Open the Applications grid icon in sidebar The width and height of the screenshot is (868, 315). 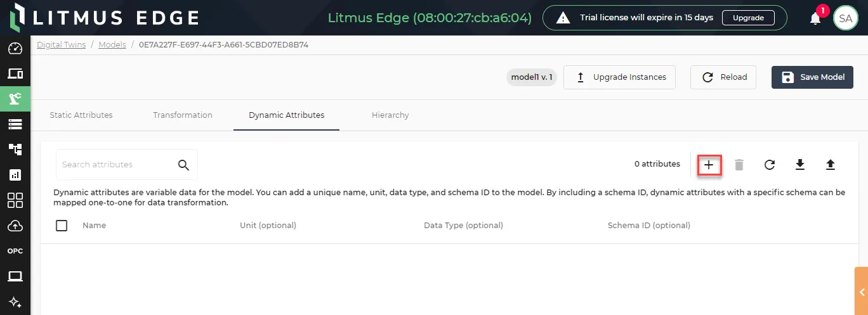click(x=15, y=200)
